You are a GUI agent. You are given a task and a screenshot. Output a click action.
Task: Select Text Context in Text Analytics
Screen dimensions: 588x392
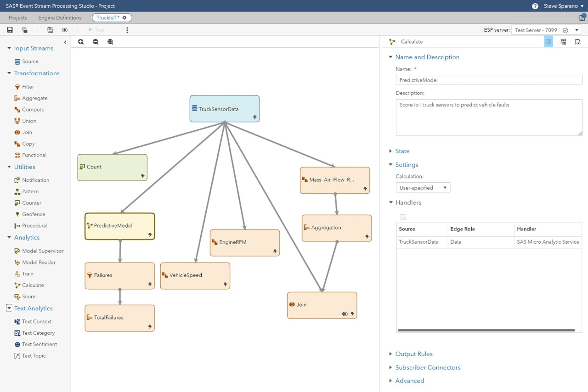coord(33,322)
